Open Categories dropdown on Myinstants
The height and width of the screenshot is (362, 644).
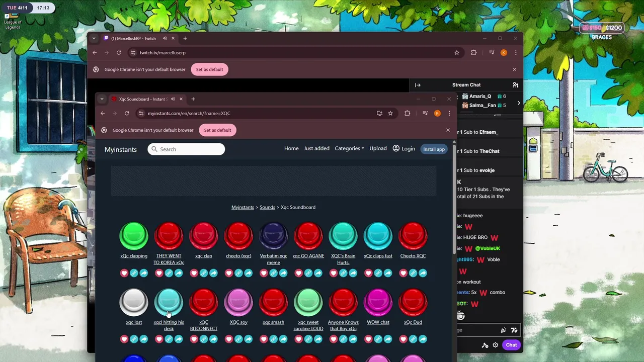coord(349,148)
